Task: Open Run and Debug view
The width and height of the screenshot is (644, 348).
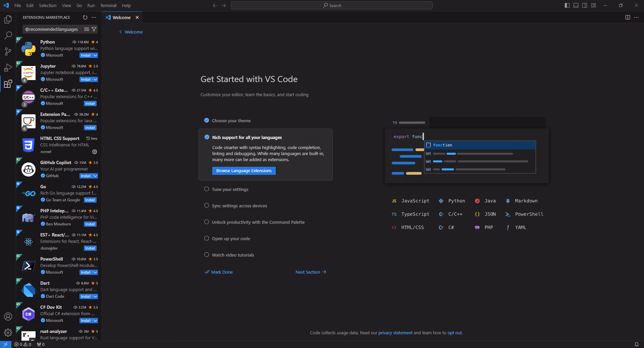Action: point(8,67)
